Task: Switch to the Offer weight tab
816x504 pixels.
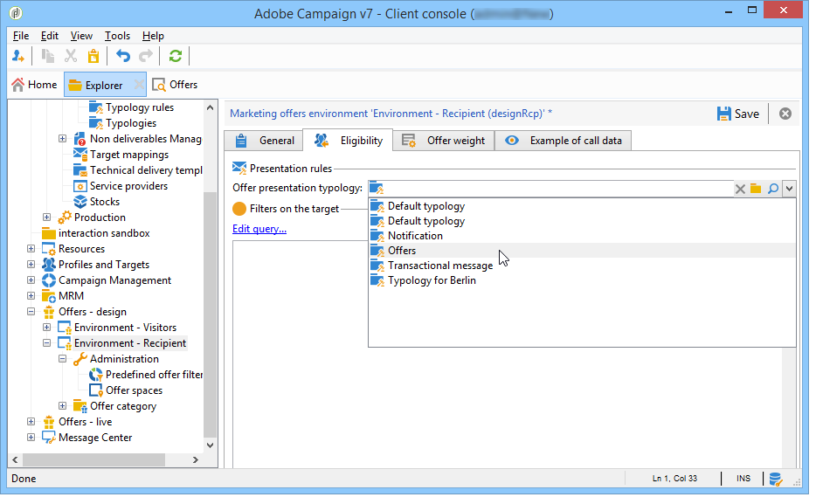Action: pos(444,141)
